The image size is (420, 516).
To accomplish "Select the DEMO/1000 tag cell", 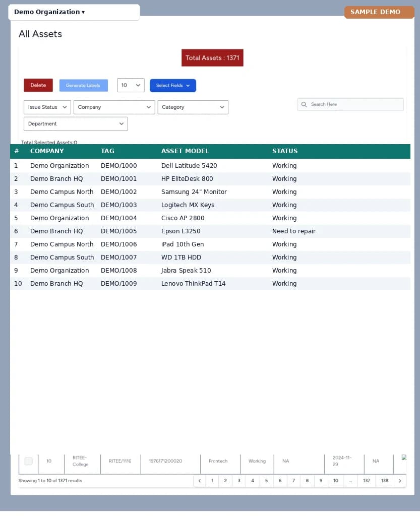I will 119,166.
